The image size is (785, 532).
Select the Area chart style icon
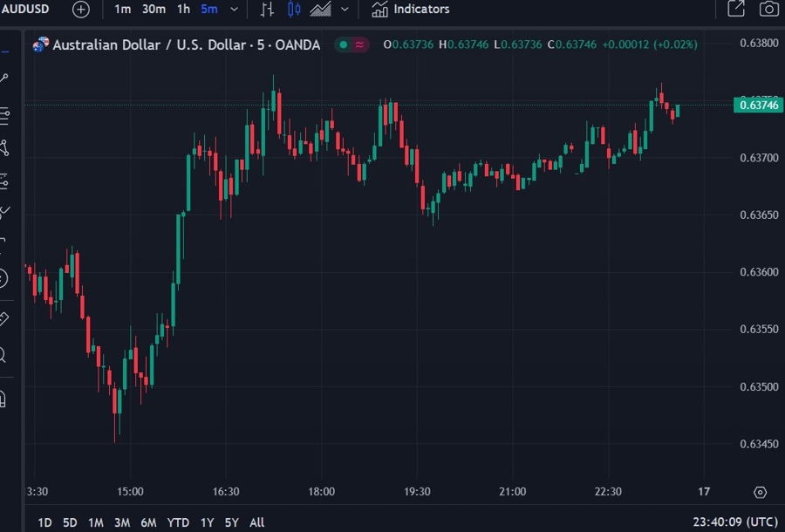click(320, 9)
